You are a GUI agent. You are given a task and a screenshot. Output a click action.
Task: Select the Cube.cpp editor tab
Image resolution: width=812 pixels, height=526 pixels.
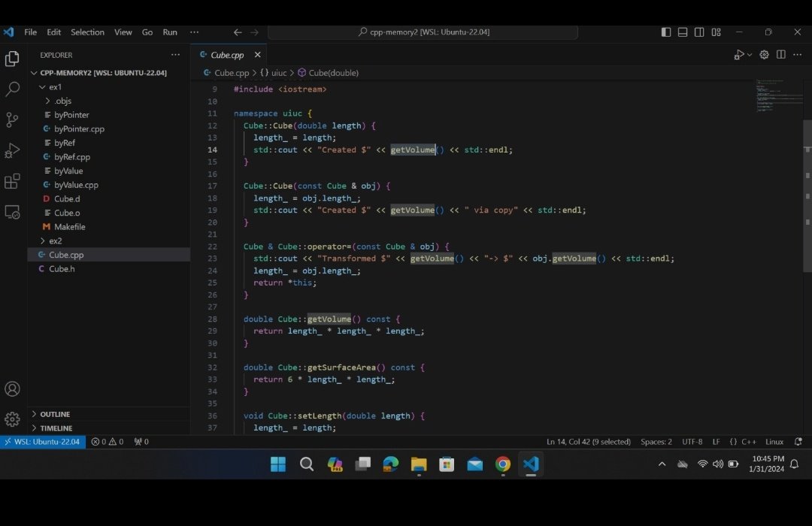(227, 54)
